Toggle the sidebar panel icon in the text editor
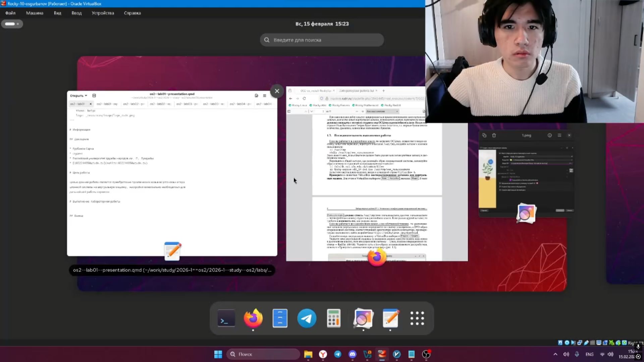This screenshot has height=362, width=644. pyautogui.click(x=94, y=96)
